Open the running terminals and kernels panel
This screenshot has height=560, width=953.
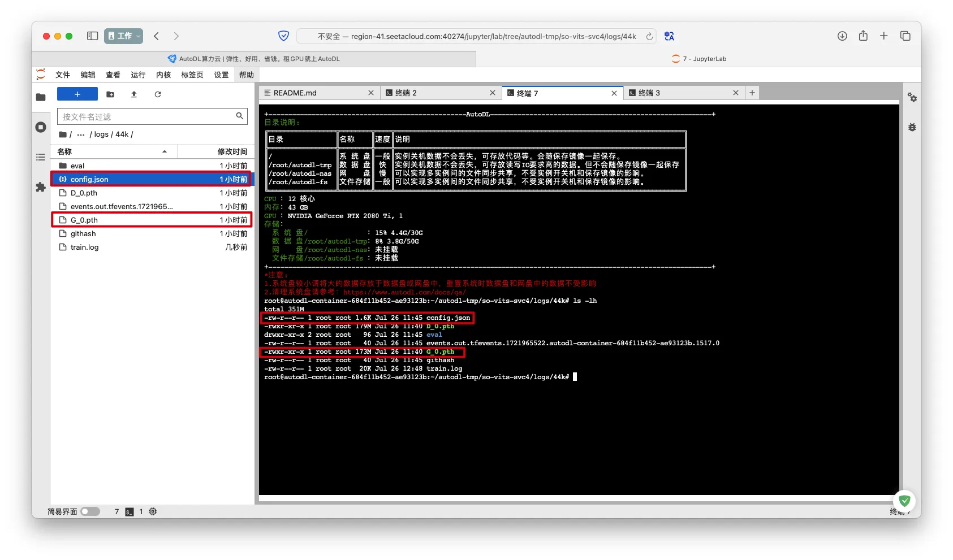coord(41,127)
